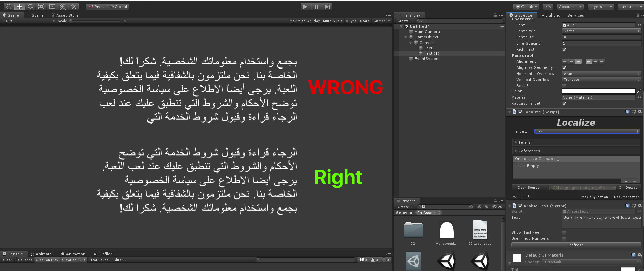Click the Step frame button
Screen dimensions: 644x271
coord(327,7)
